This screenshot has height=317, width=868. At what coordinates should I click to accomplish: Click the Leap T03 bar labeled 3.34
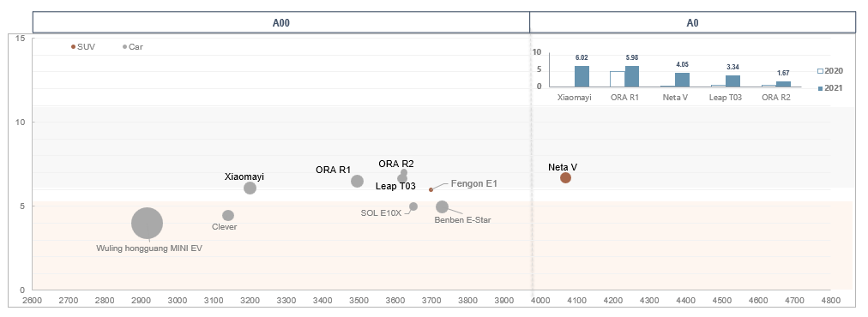pyautogui.click(x=732, y=81)
